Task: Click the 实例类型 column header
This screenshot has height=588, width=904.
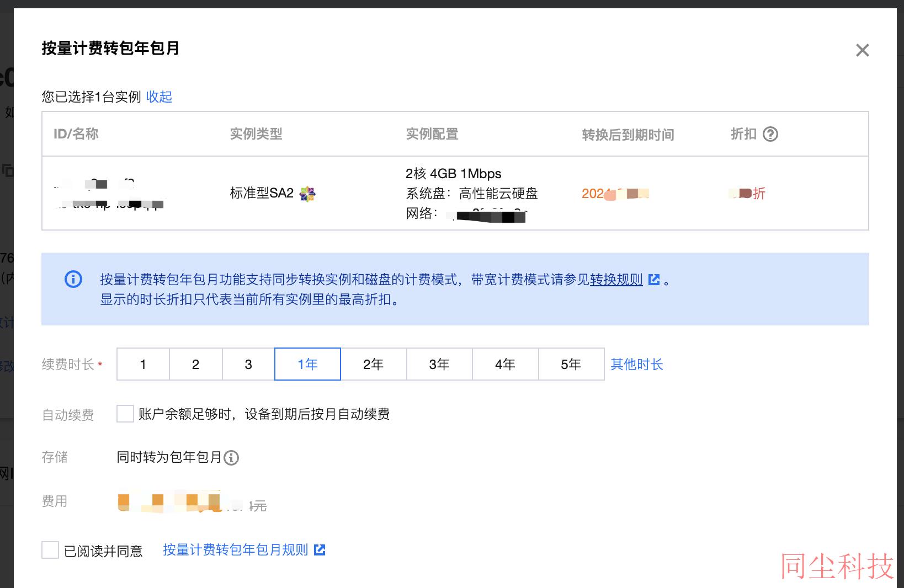Action: [256, 134]
